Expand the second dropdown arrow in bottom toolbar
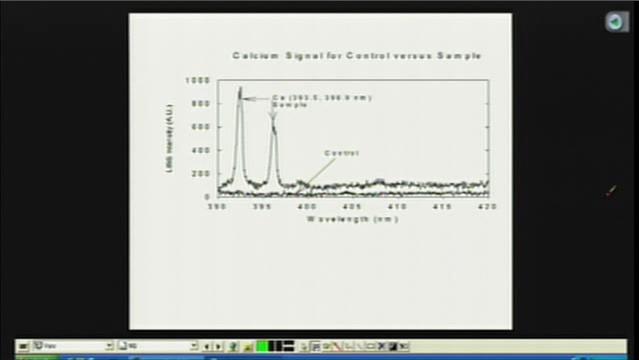The width and height of the screenshot is (639, 360). pyautogui.click(x=194, y=346)
